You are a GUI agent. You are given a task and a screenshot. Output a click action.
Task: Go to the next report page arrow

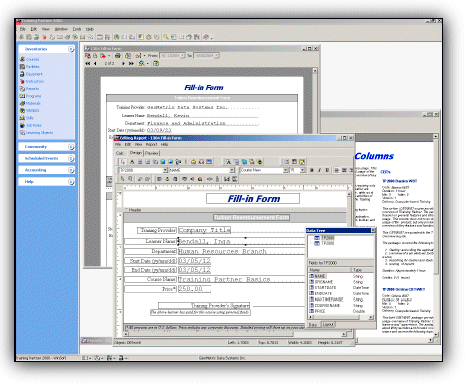[123, 63]
